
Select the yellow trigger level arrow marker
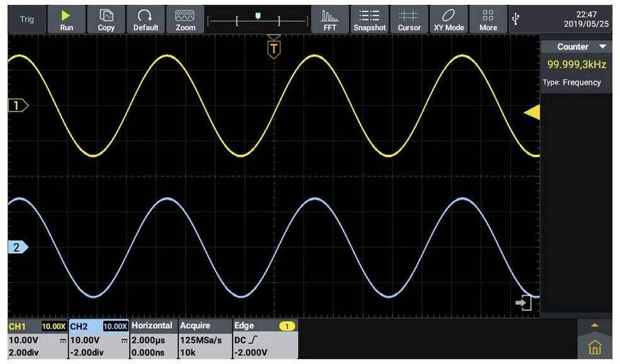coord(532,113)
